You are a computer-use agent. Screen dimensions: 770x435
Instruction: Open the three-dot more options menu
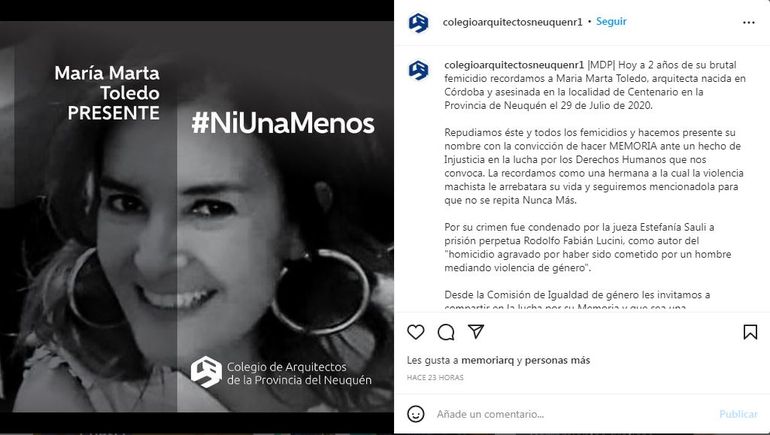(x=748, y=22)
